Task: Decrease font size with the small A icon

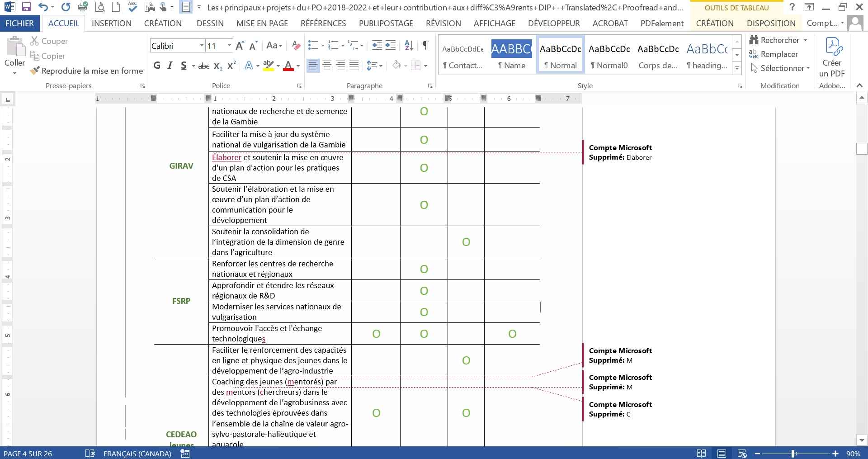Action: point(253,46)
